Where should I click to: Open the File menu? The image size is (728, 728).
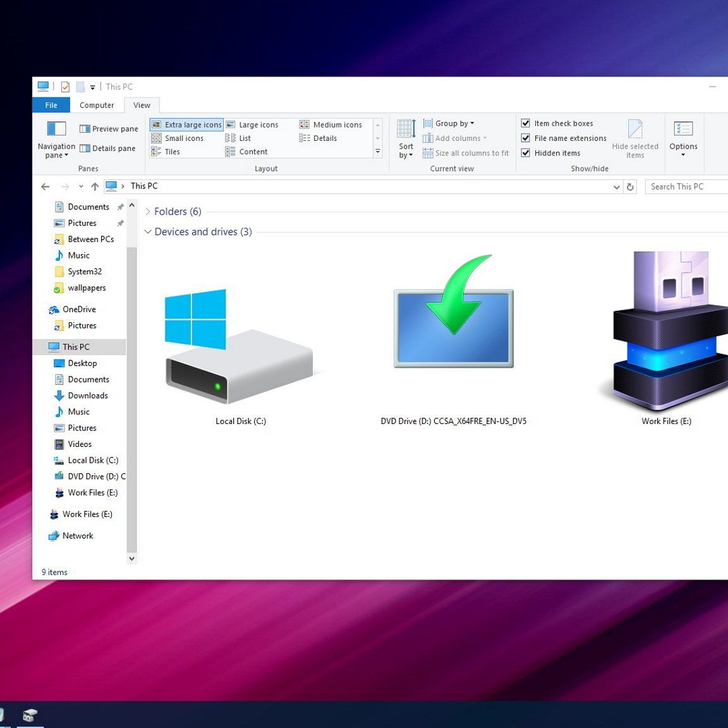point(51,105)
